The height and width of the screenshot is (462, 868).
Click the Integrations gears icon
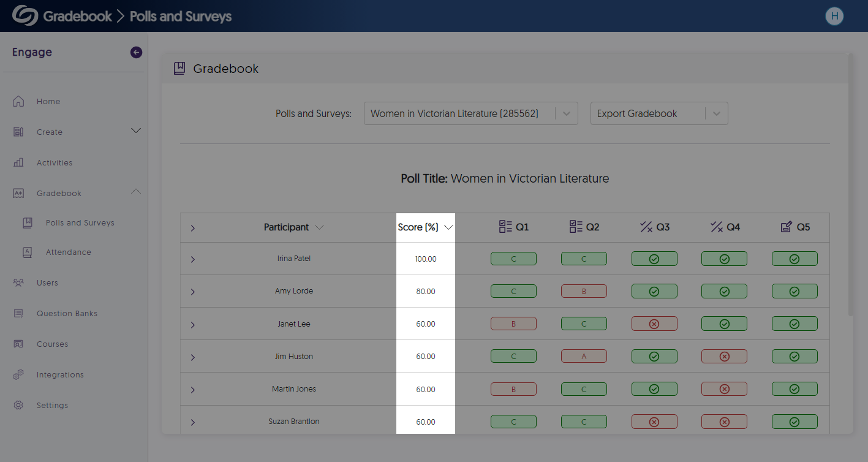click(18, 375)
